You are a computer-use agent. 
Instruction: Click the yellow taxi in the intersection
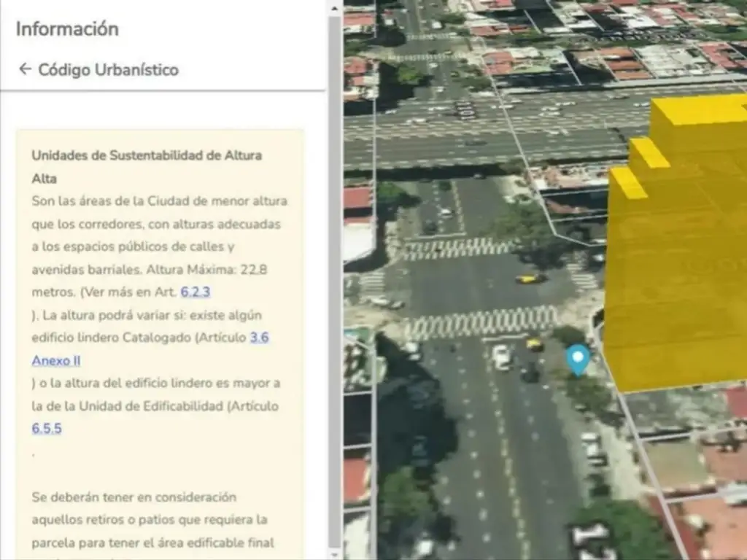pyautogui.click(x=530, y=278)
